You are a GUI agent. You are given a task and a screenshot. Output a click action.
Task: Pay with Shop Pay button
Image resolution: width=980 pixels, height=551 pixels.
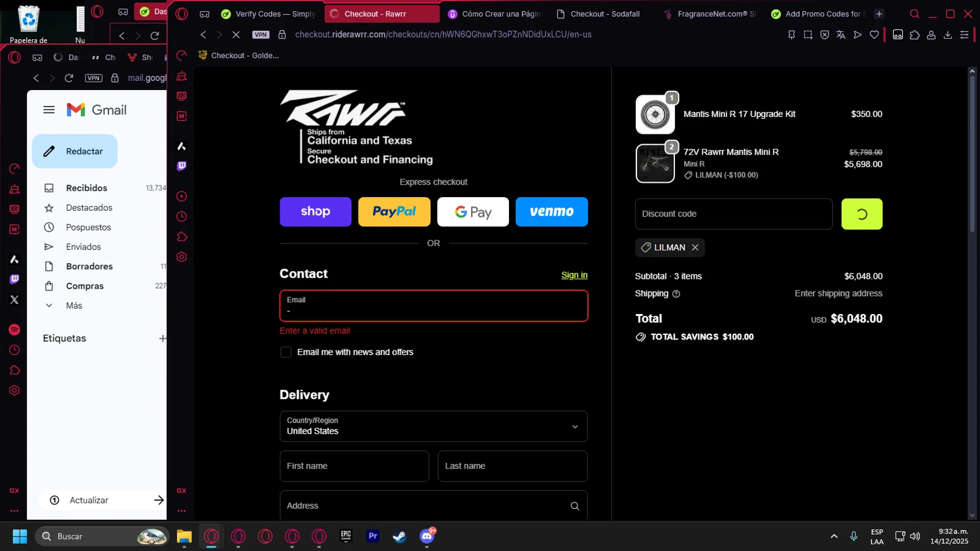tap(316, 212)
